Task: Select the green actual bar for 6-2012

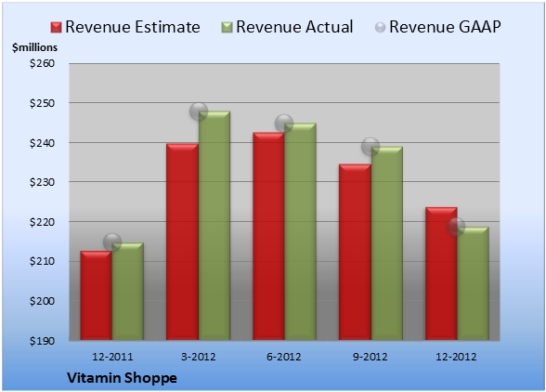Action: (300, 231)
